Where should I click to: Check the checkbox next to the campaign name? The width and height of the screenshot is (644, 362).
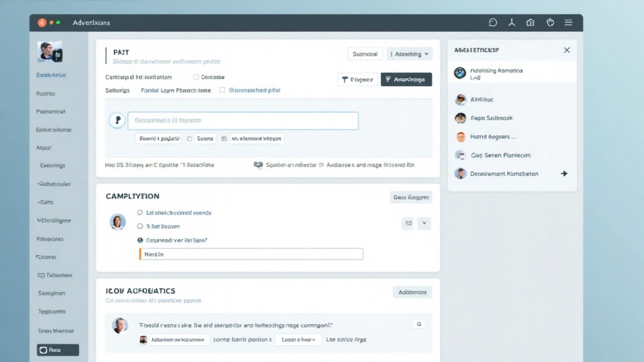[x=197, y=77]
